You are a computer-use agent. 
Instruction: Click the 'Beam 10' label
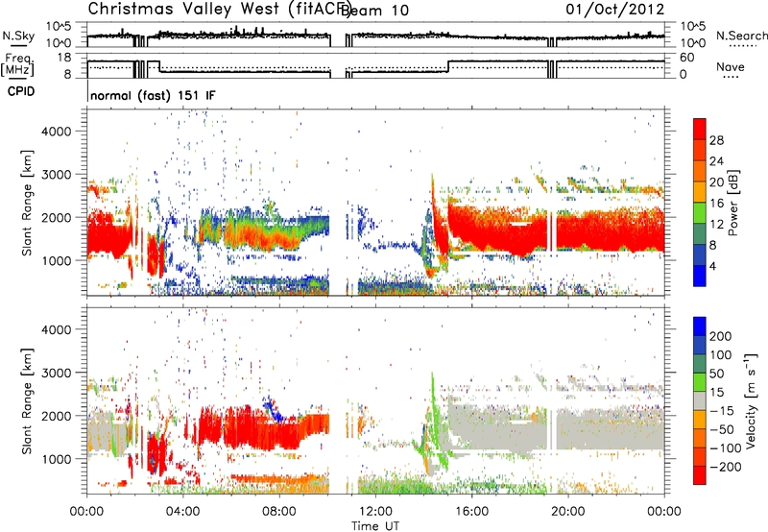click(374, 11)
